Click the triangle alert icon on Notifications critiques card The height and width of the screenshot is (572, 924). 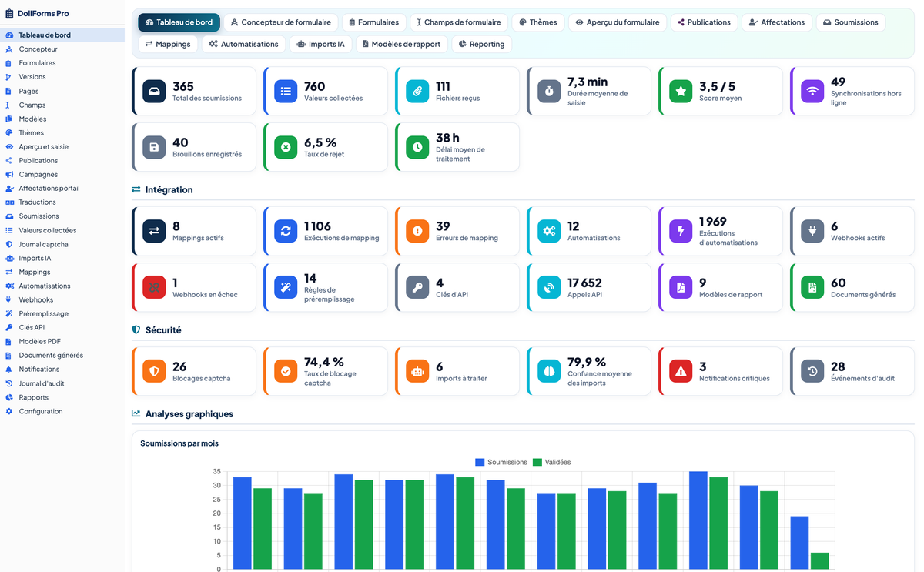tap(681, 371)
